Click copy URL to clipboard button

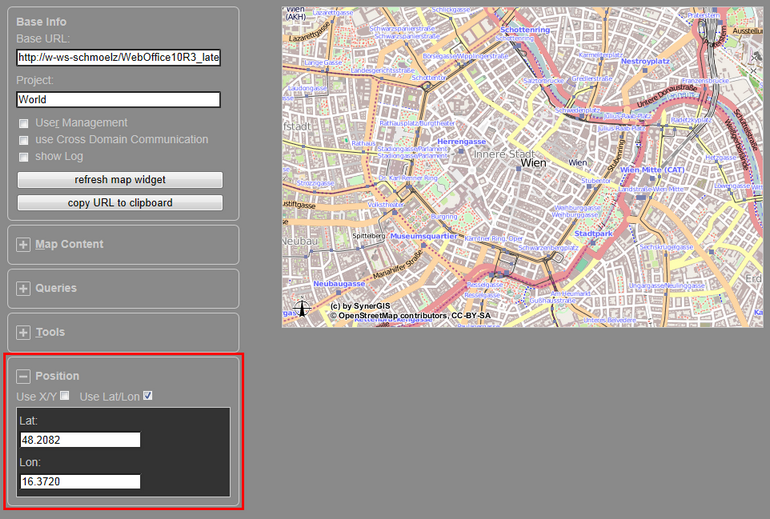click(120, 203)
